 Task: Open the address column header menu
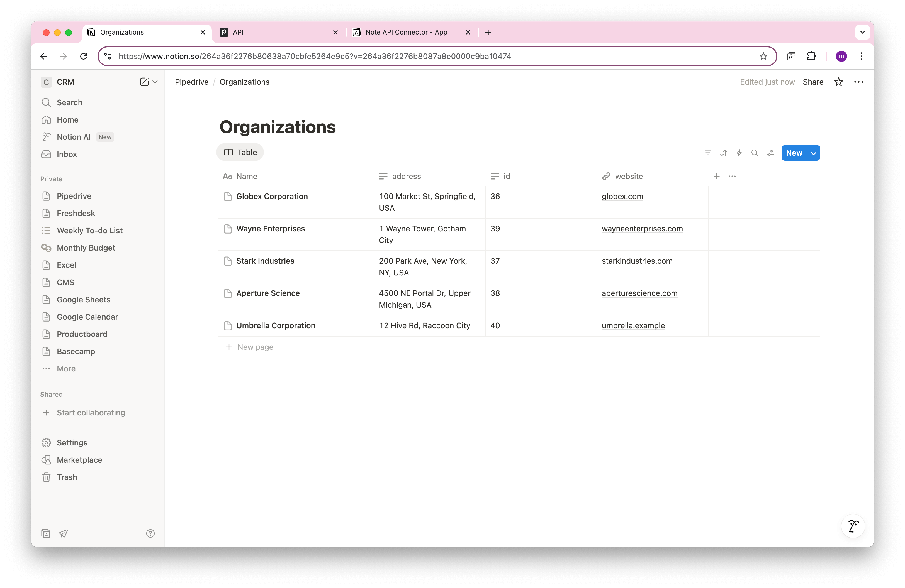pos(430,176)
